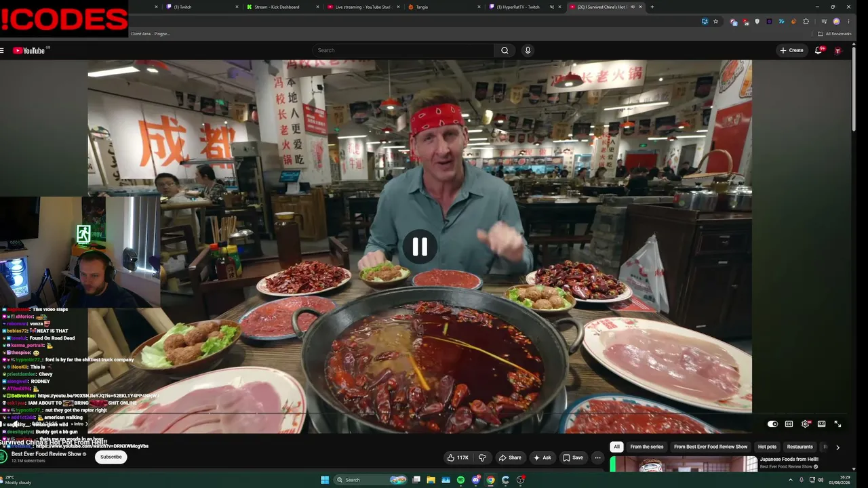Bookmark this page with the star icon
This screenshot has height=488, width=868.
[x=715, y=22]
